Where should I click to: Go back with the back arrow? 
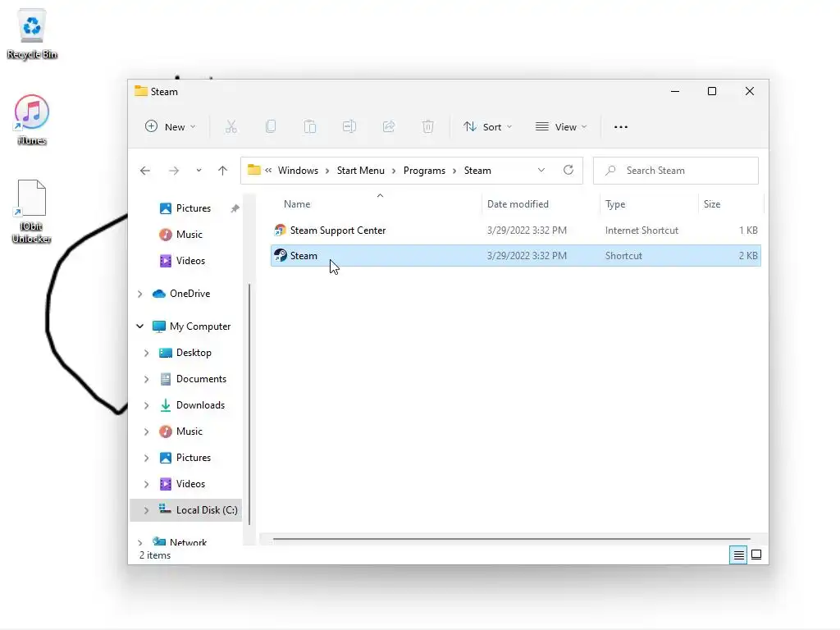(145, 171)
